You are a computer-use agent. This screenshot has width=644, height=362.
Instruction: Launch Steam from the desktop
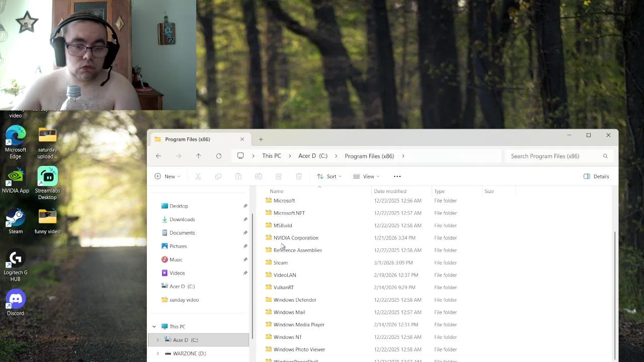[16, 221]
